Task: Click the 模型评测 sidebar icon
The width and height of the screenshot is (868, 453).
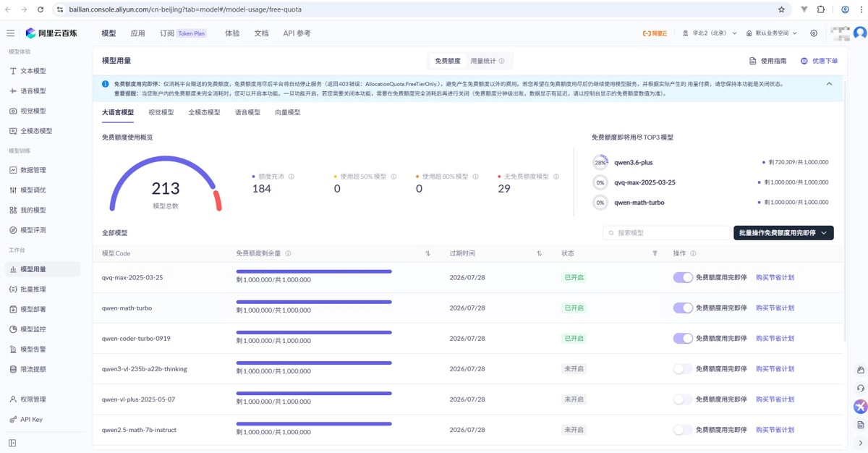Action: (13, 230)
